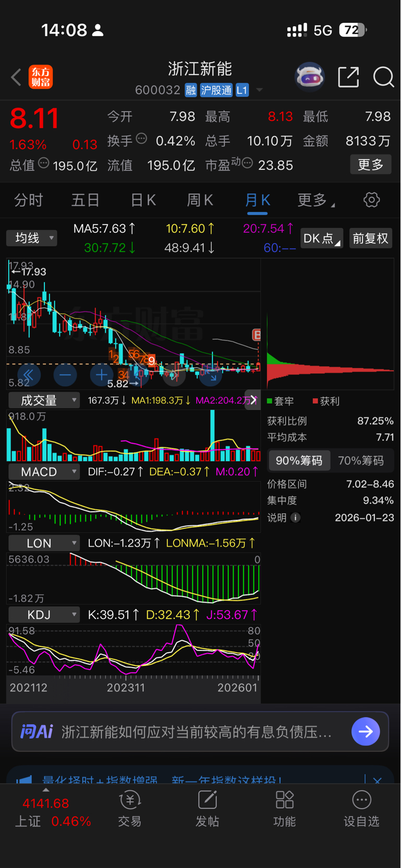
Task: Tap the red B marker on chart
Action: (x=257, y=335)
